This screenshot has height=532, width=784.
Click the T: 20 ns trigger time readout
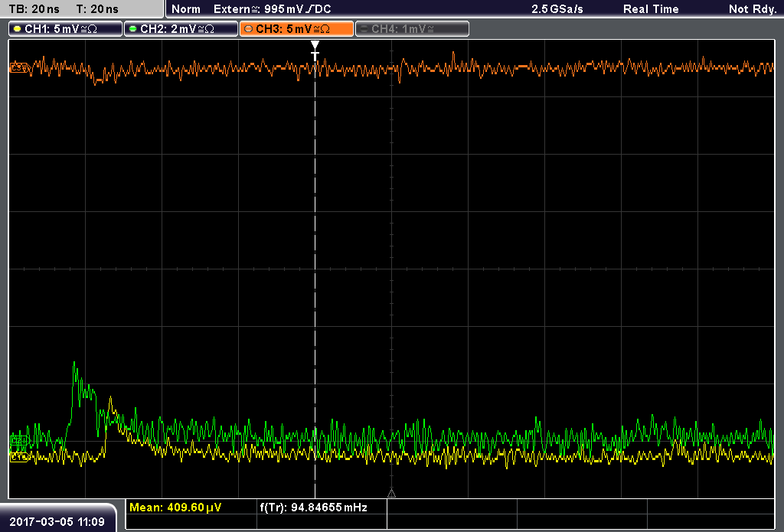[x=97, y=9]
